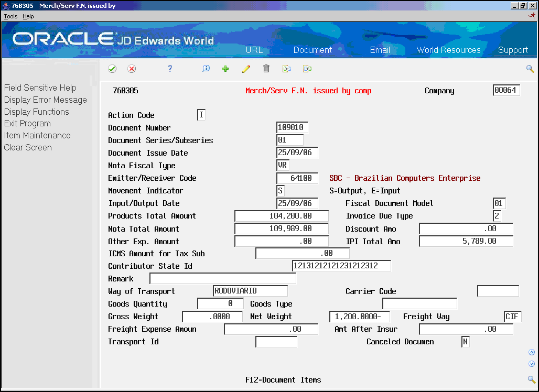Click the Way of Transport field
Image resolution: width=539 pixels, height=392 pixels.
tap(250, 291)
